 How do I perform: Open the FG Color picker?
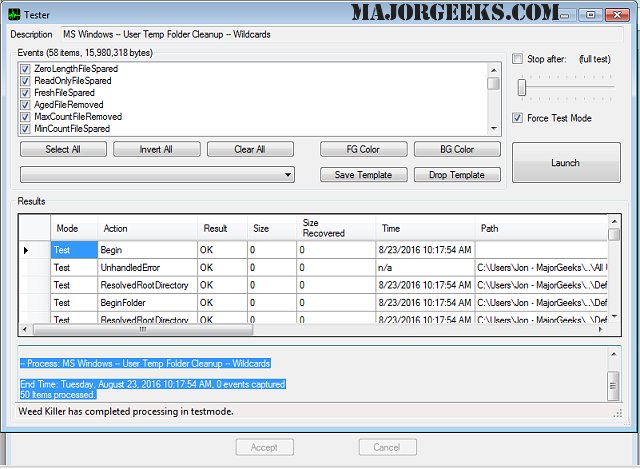pyautogui.click(x=364, y=149)
